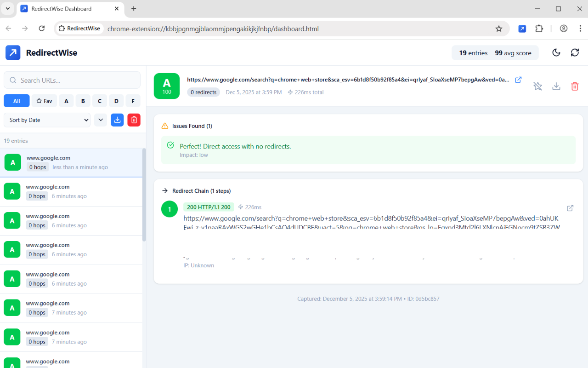Reload the page with the browser reload button

[42, 29]
